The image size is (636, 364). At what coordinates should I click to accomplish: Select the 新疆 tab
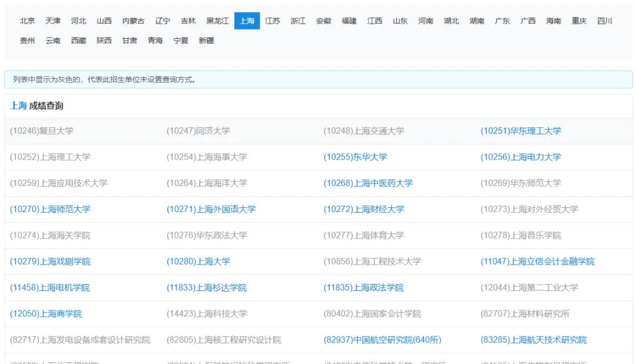(206, 41)
